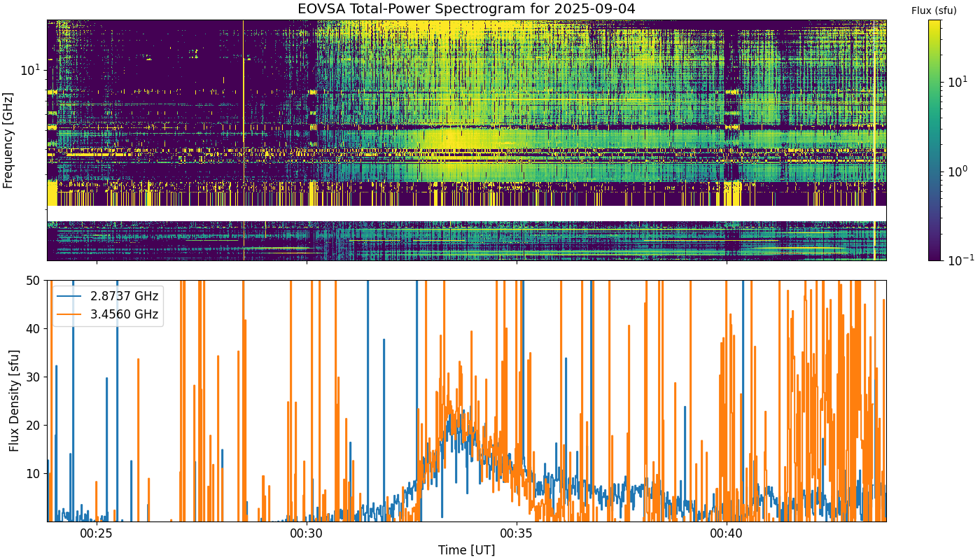Image resolution: width=980 pixels, height=560 pixels.
Task: Click the Flux (sfu) colorbar
Action: click(x=934, y=140)
